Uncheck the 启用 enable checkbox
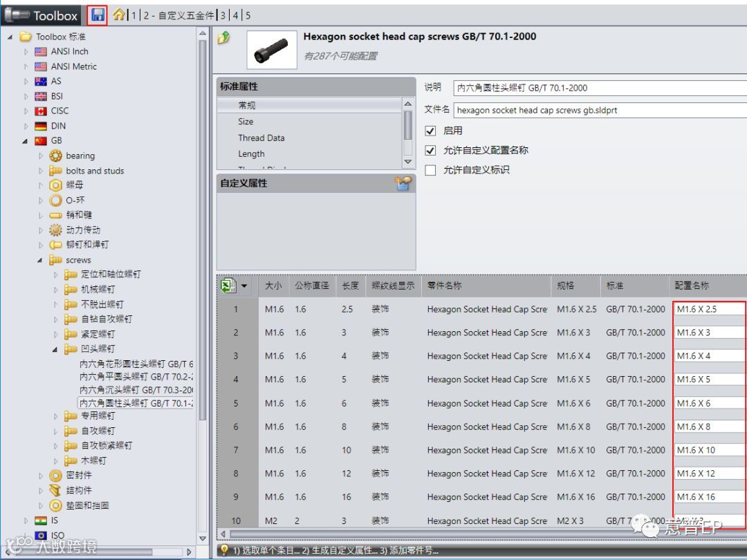Viewport: 747px width, 560px height. pos(430,131)
